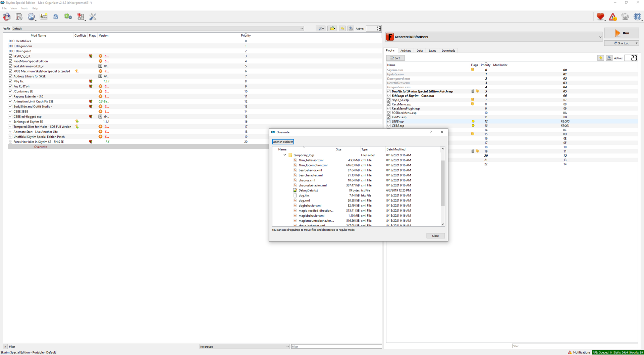Switch to the Saves tab
Image resolution: width=644 pixels, height=355 pixels.
tap(432, 51)
